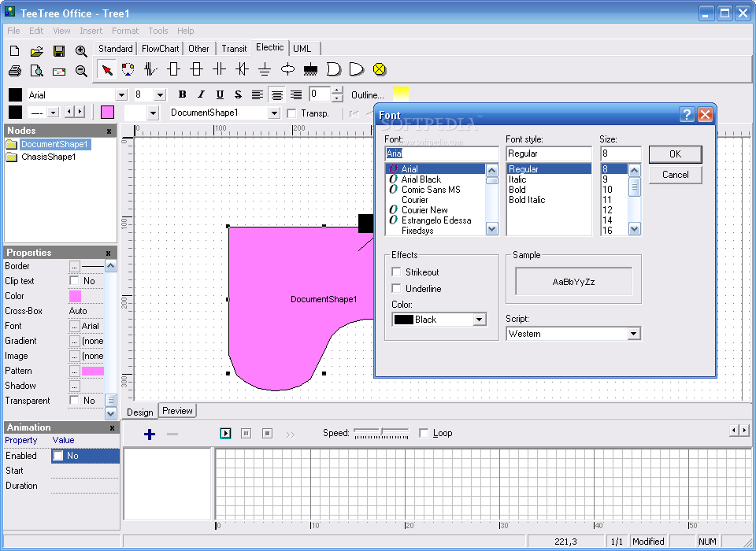The image size is (756, 551).
Task: Open the line style dropdown in toolbar
Action: click(53, 113)
